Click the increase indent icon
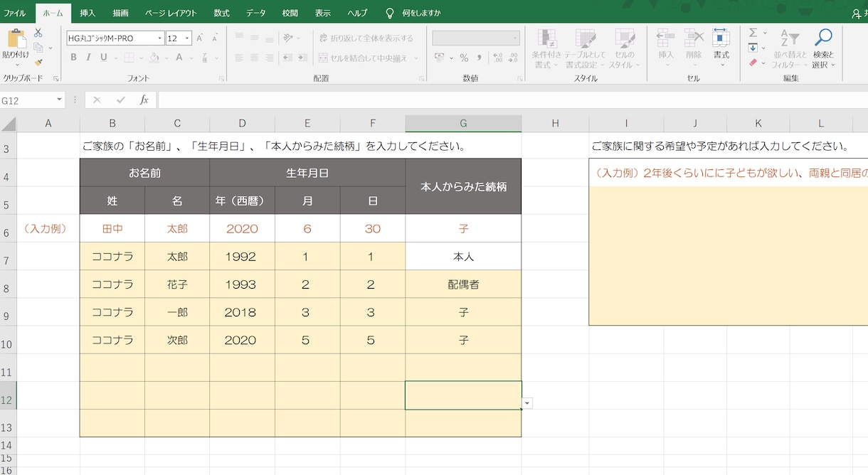 pyautogui.click(x=304, y=58)
